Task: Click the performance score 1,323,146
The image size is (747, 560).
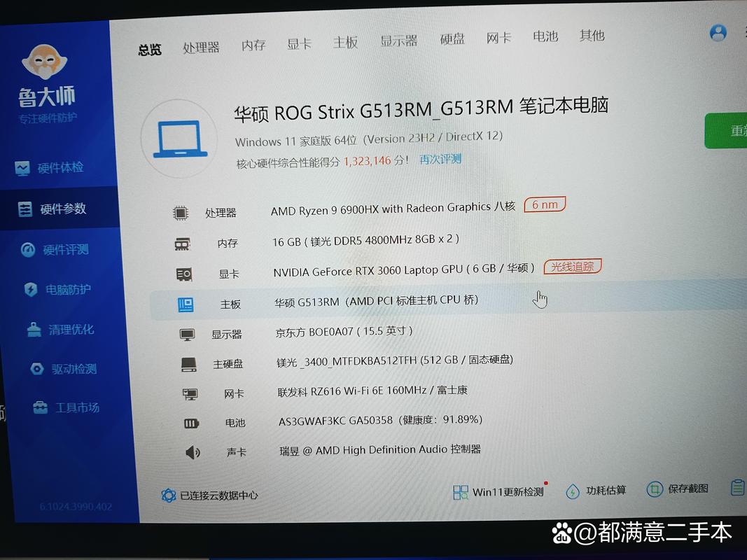Action: [x=368, y=161]
